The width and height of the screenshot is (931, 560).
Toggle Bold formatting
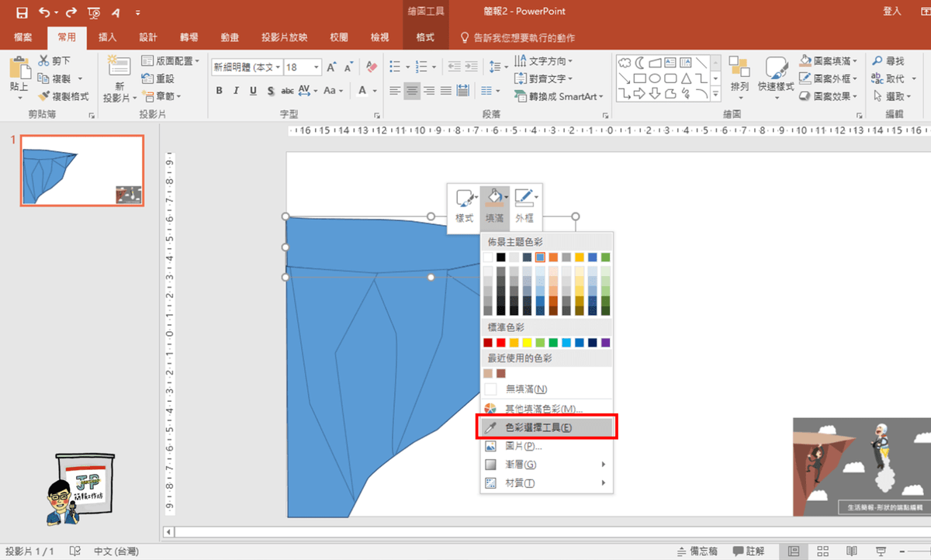(220, 91)
